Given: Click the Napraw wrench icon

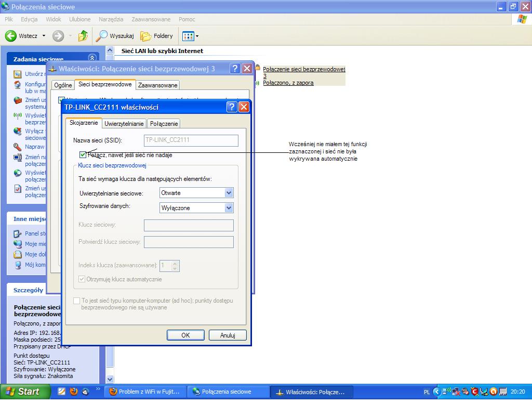Looking at the screenshot, I should click(17, 147).
